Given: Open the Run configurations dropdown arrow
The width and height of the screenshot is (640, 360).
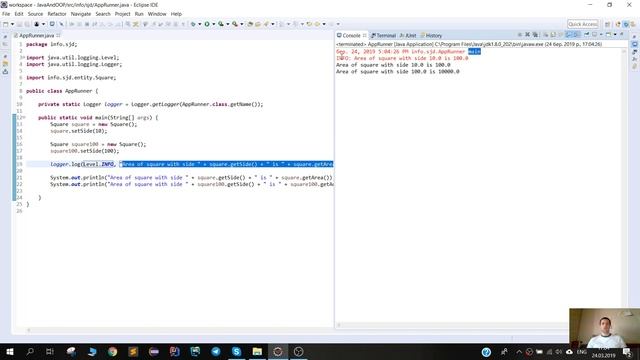Looking at the screenshot, I should (x=214, y=24).
